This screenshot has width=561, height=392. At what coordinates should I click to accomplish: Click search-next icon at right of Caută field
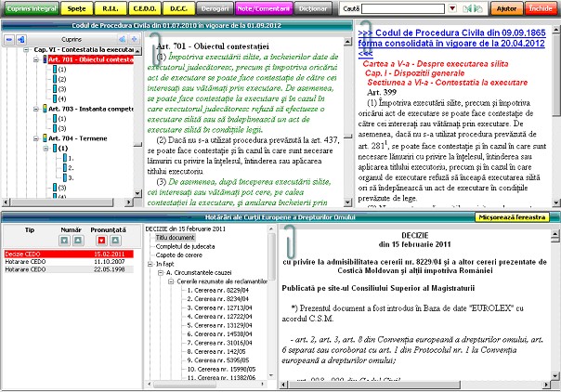click(x=478, y=8)
